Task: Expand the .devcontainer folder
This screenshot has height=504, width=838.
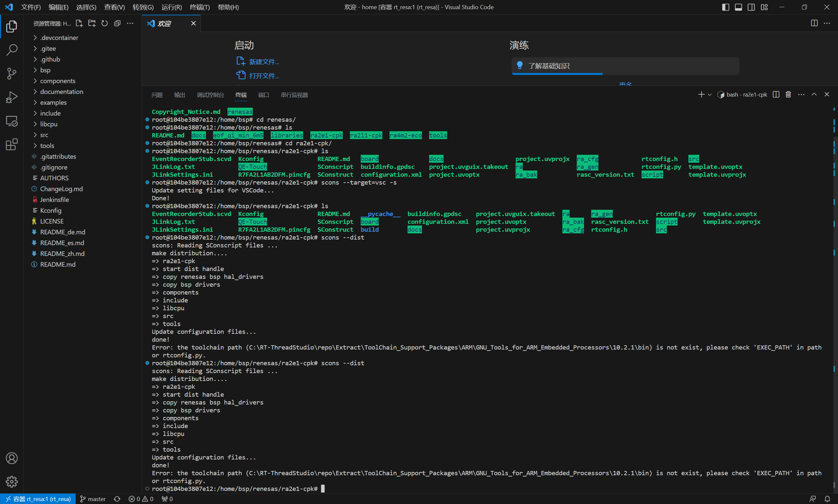Action: pos(82,38)
